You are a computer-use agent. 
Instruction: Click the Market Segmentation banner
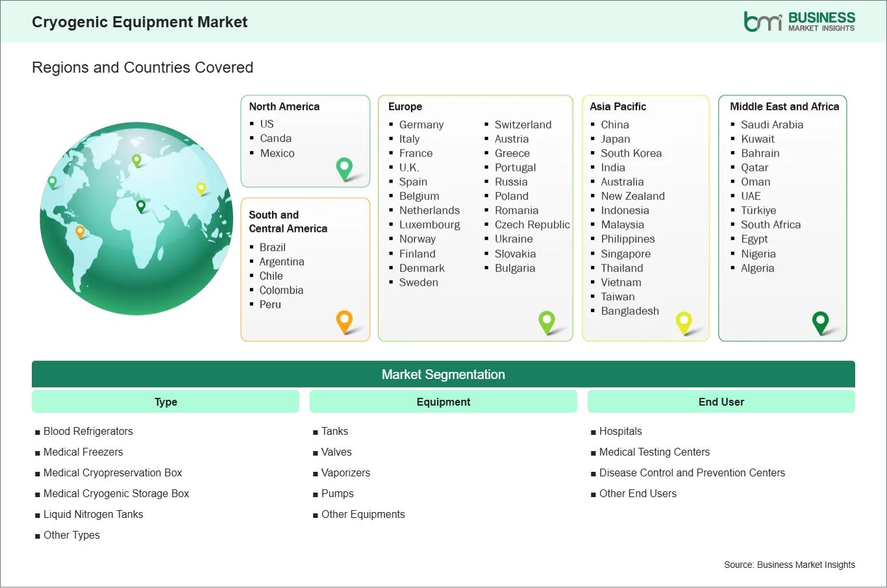coord(443,374)
